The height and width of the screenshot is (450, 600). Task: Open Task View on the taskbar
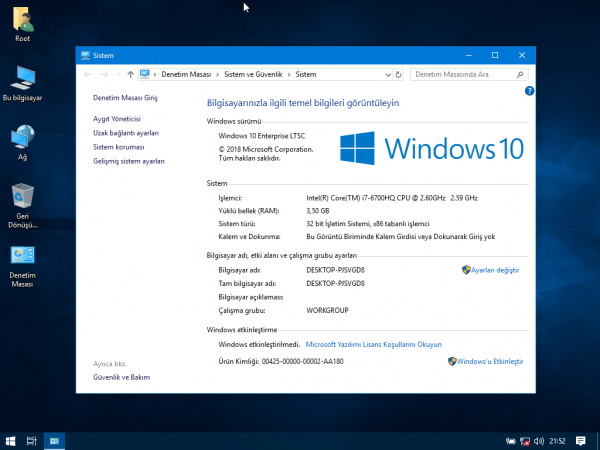[32, 440]
